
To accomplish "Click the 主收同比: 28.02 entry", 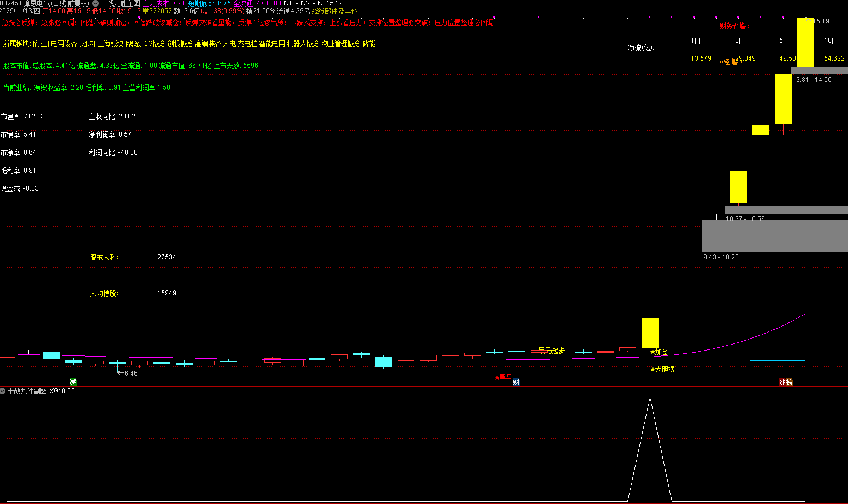I will click(x=112, y=116).
